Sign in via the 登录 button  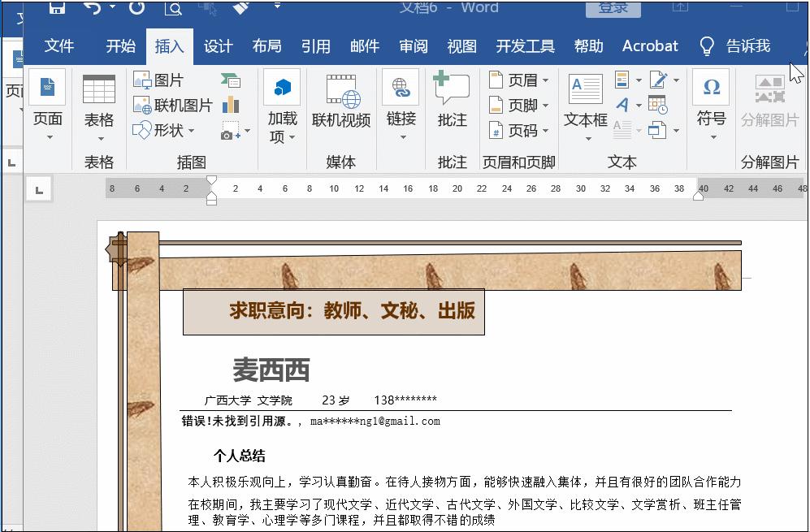(x=613, y=8)
